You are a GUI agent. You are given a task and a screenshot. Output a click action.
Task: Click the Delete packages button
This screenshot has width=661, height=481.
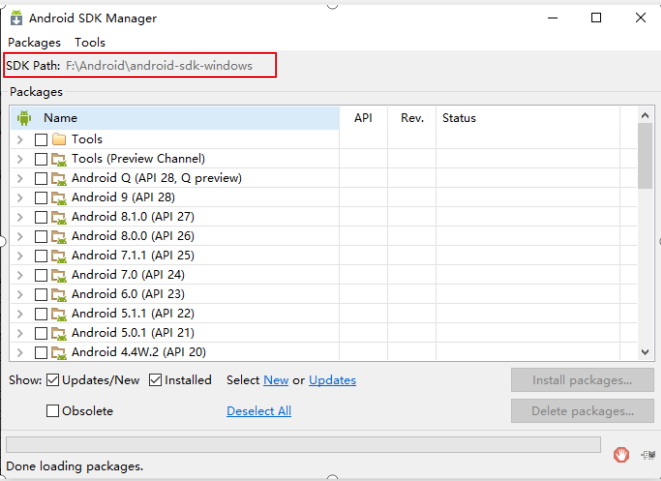pyautogui.click(x=582, y=411)
